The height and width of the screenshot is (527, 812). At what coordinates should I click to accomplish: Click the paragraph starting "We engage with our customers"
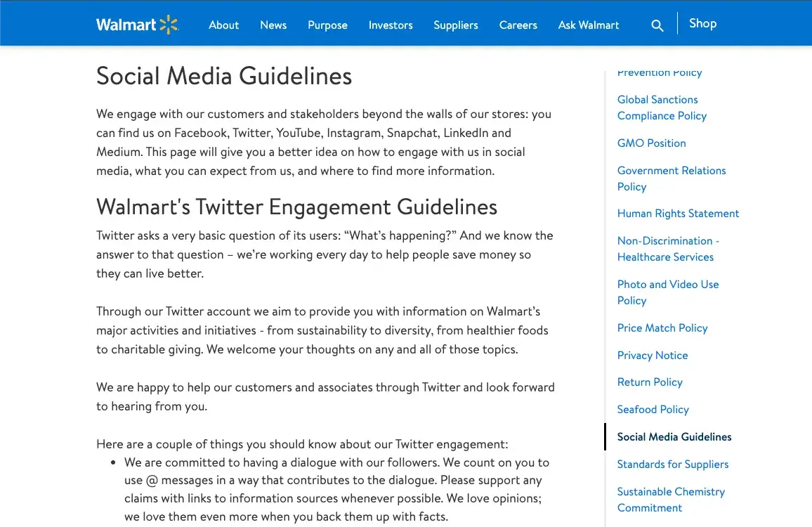(325, 143)
